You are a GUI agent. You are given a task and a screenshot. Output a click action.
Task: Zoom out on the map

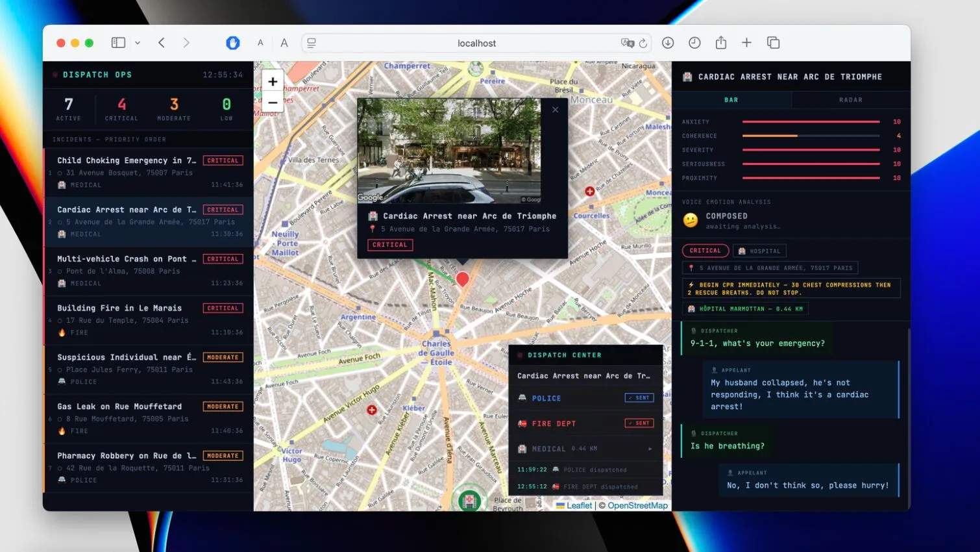273,103
